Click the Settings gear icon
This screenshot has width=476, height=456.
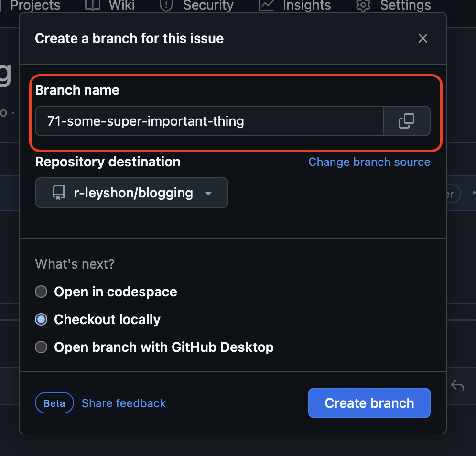coord(363,5)
